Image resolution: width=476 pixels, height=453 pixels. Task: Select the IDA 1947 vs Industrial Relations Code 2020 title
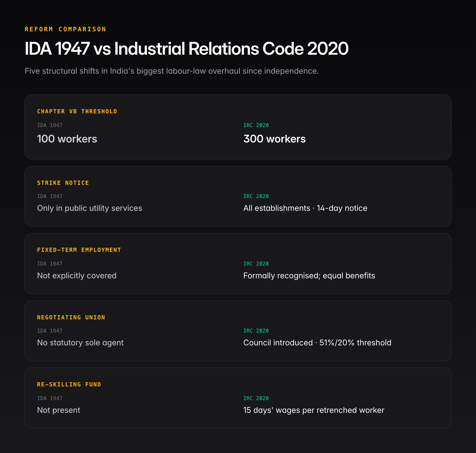tap(186, 49)
